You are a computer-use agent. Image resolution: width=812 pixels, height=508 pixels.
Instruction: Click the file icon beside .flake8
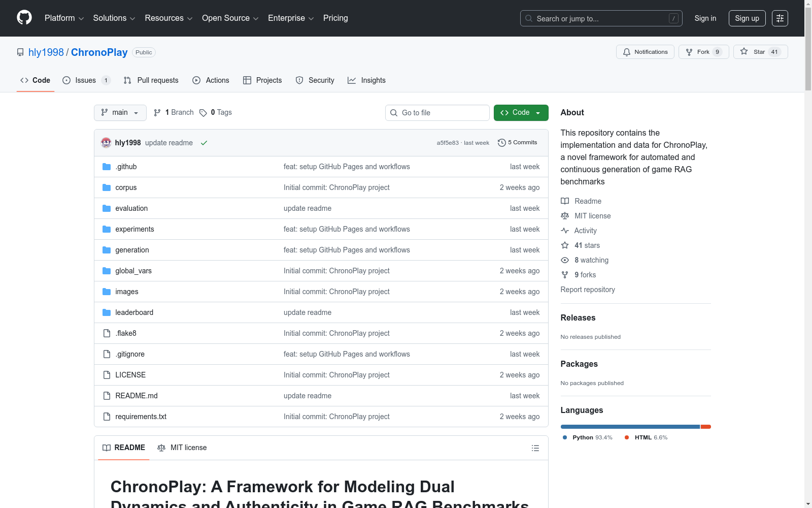coord(107,333)
